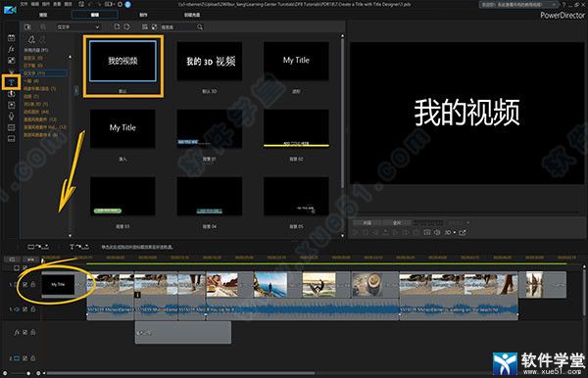Select the 我的 3D 视频 title template
Image resolution: width=588 pixels, height=378 pixels.
[x=210, y=61]
